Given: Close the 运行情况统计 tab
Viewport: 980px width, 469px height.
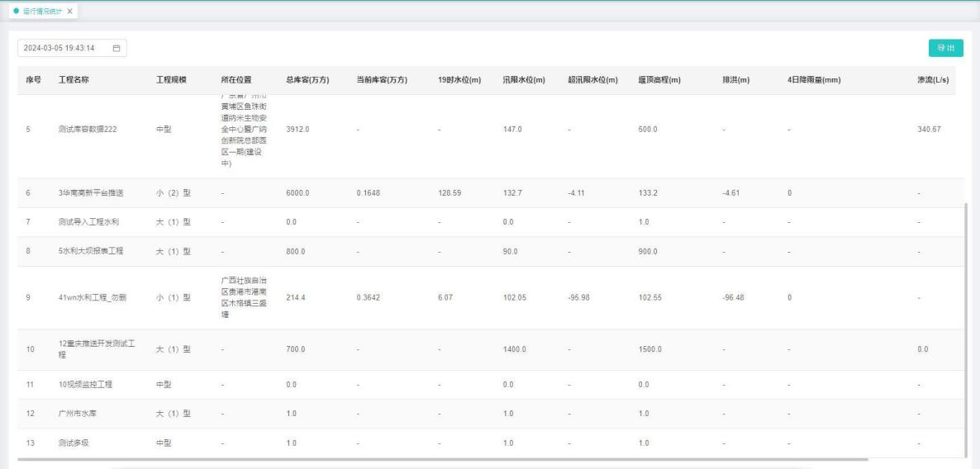Looking at the screenshot, I should tap(70, 10).
